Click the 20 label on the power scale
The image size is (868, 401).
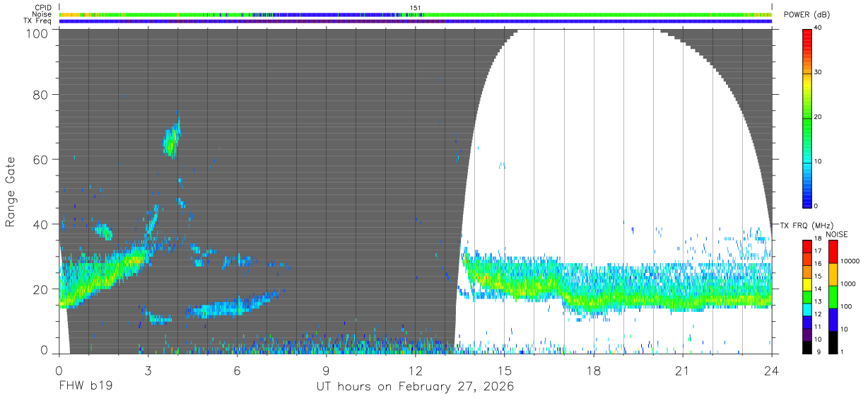coord(819,117)
